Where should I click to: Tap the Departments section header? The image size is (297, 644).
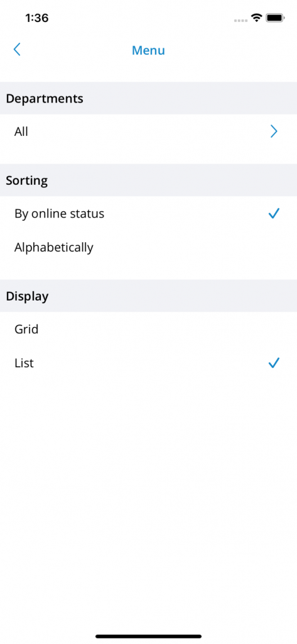tap(148, 99)
